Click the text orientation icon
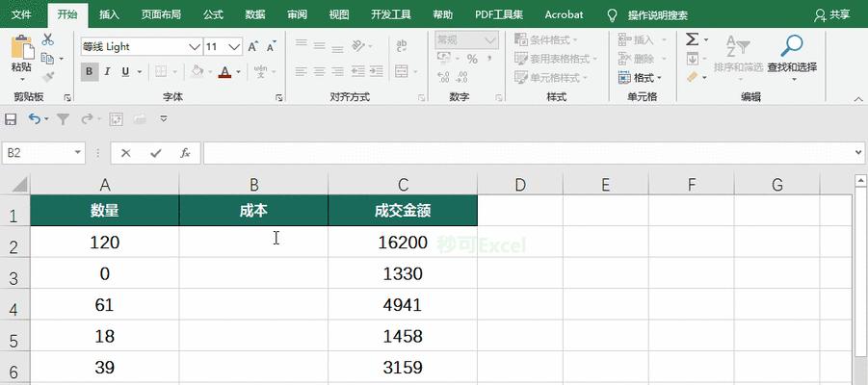This screenshot has height=385, width=868. pos(358,45)
